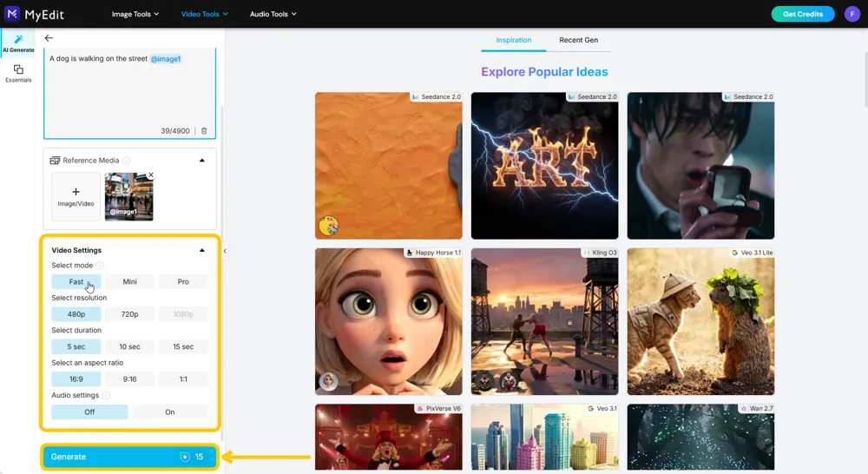The width and height of the screenshot is (868, 474).
Task: Click the Get Credits button
Action: point(803,14)
